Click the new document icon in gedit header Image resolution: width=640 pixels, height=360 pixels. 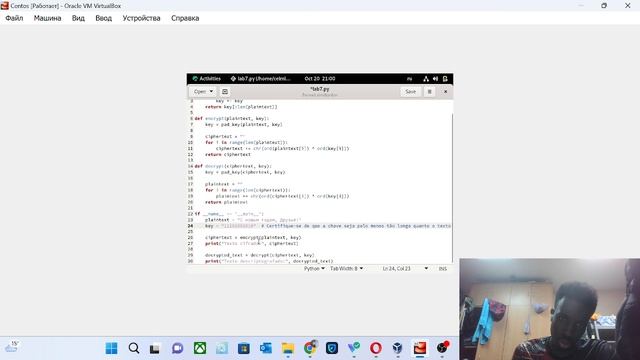[225, 91]
